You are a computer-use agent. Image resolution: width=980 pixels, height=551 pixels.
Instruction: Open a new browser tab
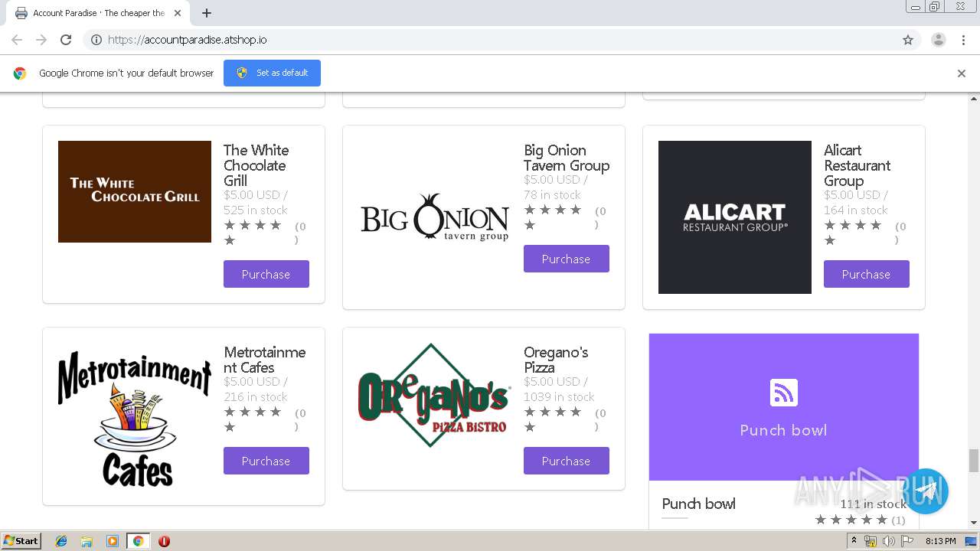(x=207, y=13)
